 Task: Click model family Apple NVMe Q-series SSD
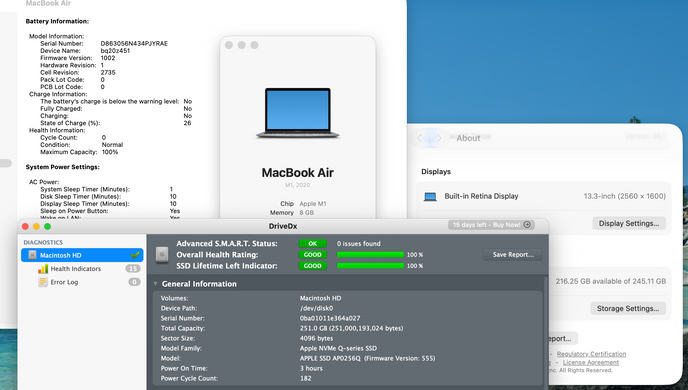338,348
